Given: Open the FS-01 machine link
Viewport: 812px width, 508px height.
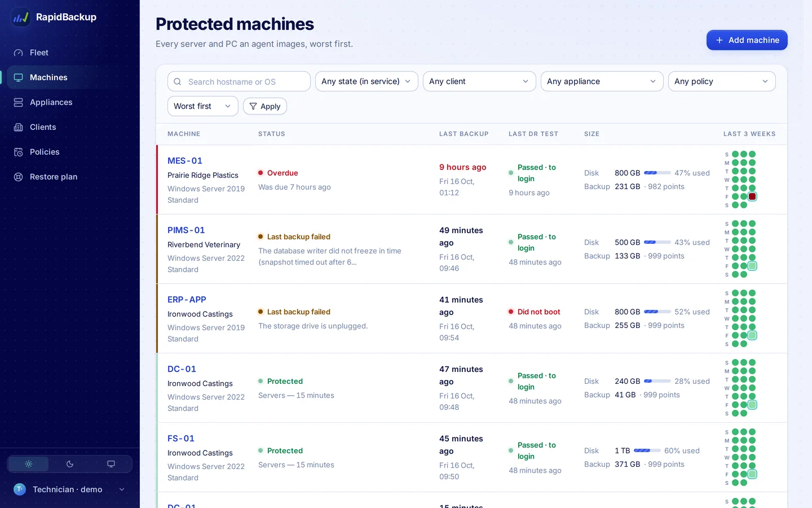Looking at the screenshot, I should (181, 439).
